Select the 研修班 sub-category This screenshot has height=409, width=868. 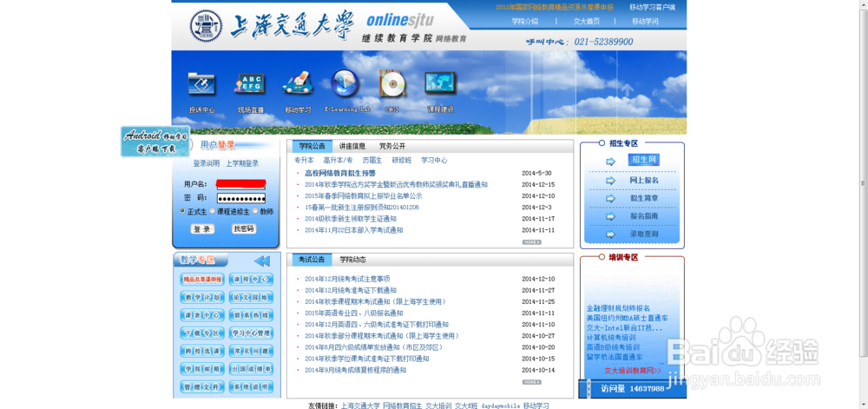tap(402, 161)
